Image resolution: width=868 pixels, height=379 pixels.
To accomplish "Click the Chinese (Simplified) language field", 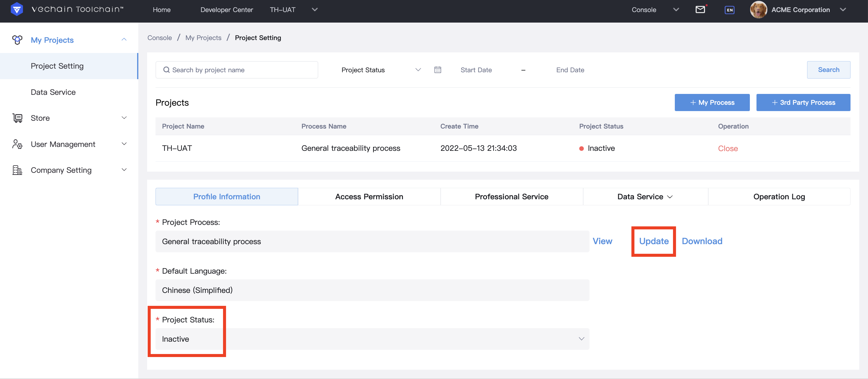I will tap(372, 290).
